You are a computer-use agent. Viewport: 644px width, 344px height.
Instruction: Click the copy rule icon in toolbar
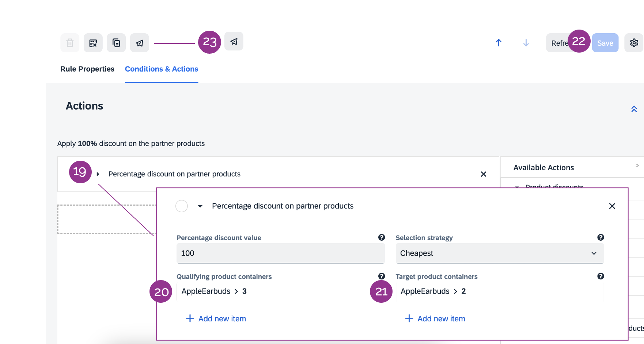[116, 43]
